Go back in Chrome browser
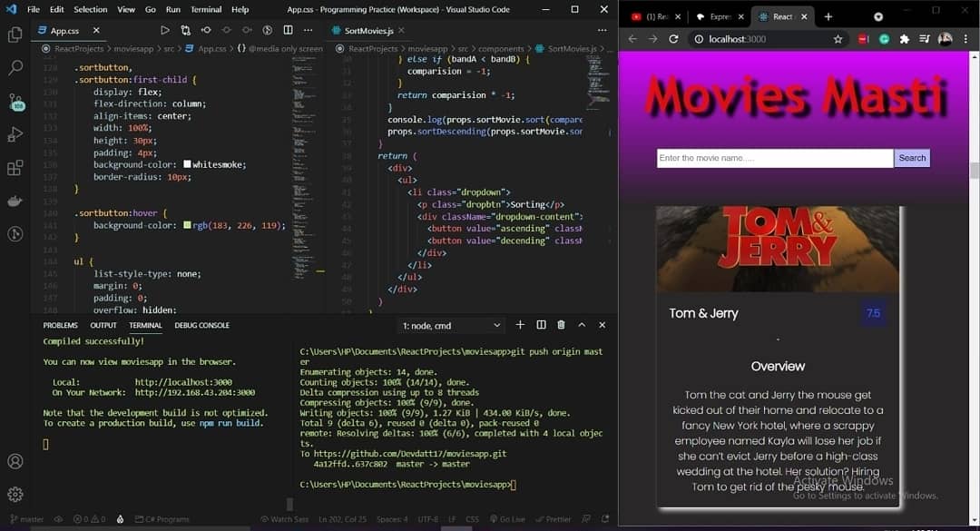Image resolution: width=980 pixels, height=531 pixels. coord(632,39)
